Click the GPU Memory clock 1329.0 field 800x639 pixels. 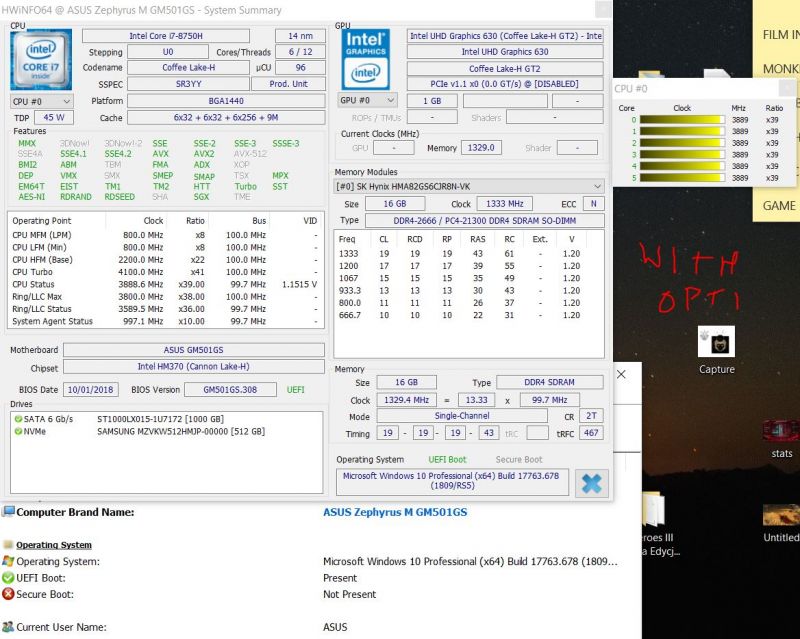coord(481,148)
